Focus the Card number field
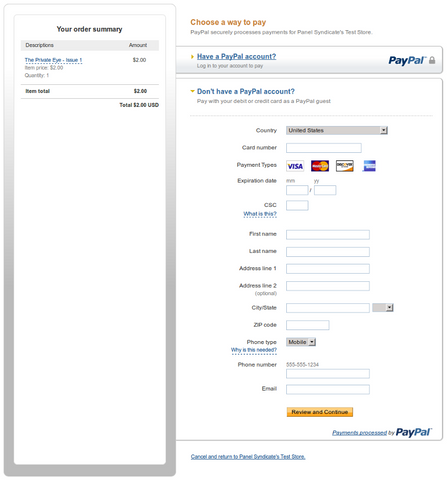Screen dimensions: 447x480 [x=324, y=148]
